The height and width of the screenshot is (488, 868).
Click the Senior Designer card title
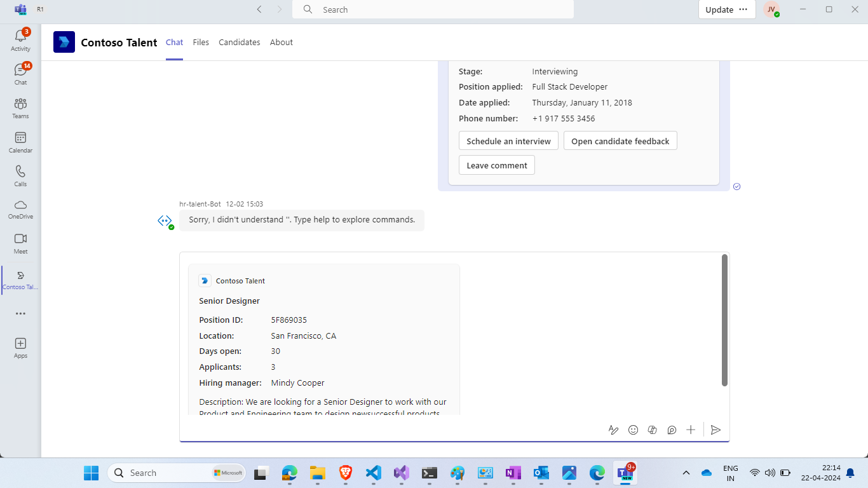(x=229, y=301)
